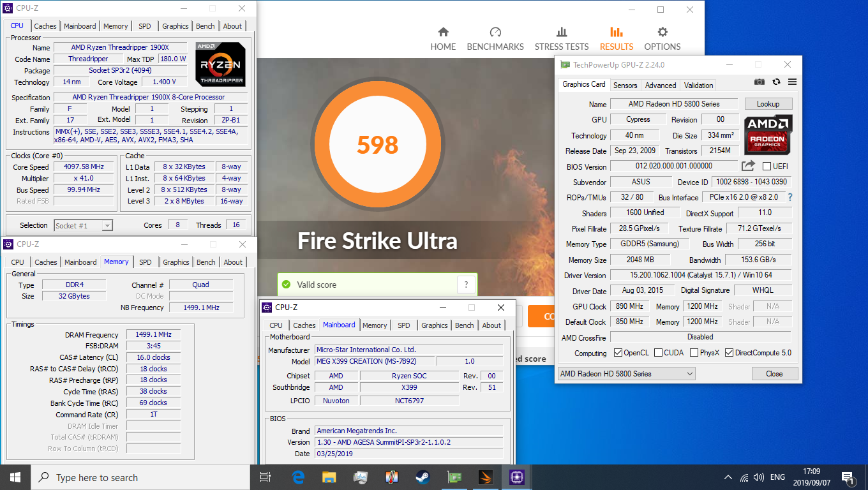Click the GPU-Z refresh arrows icon
Image resolution: width=868 pixels, height=490 pixels.
pyautogui.click(x=776, y=82)
